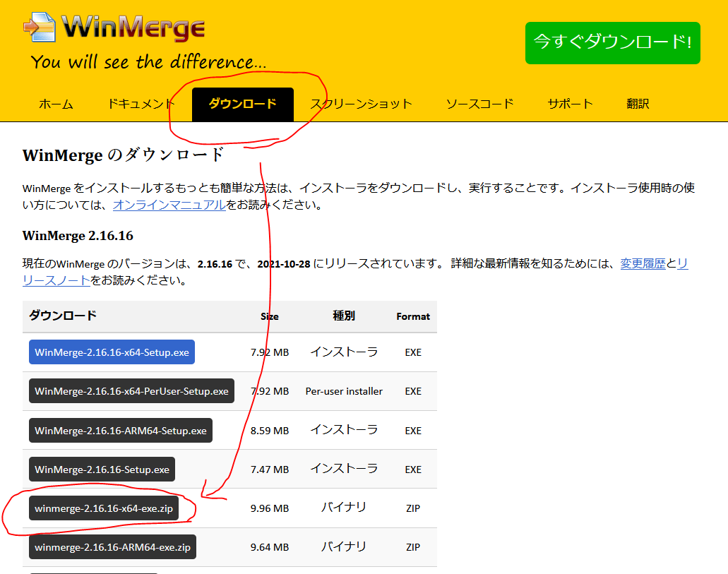Download WinMerge-2.16.16-x64-PerUser-Setup.exe
Viewport: 728px width, 574px height.
(x=131, y=391)
